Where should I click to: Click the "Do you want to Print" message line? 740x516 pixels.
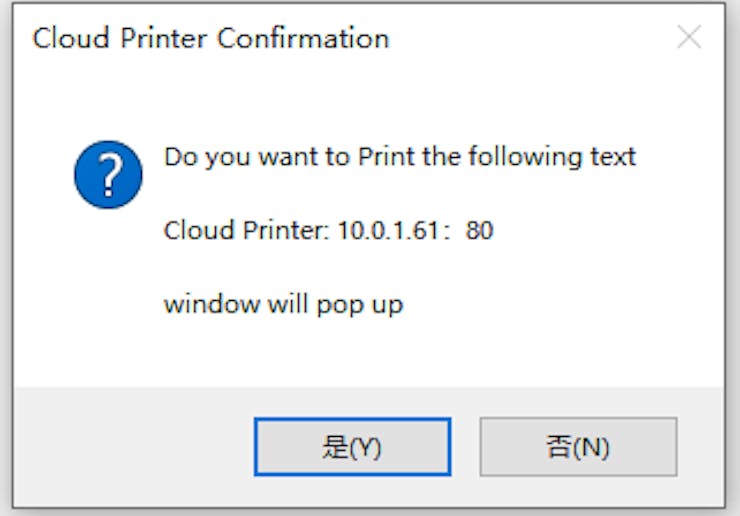(x=399, y=157)
